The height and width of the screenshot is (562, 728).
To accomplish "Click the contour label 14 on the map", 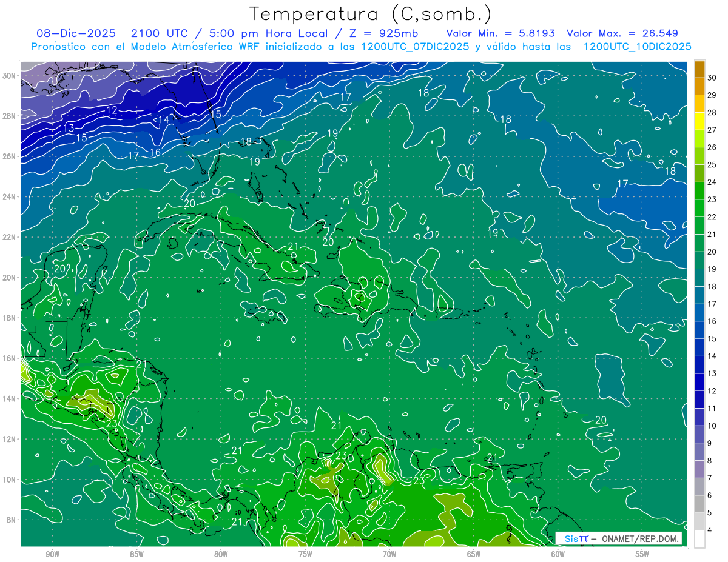I will click(164, 119).
